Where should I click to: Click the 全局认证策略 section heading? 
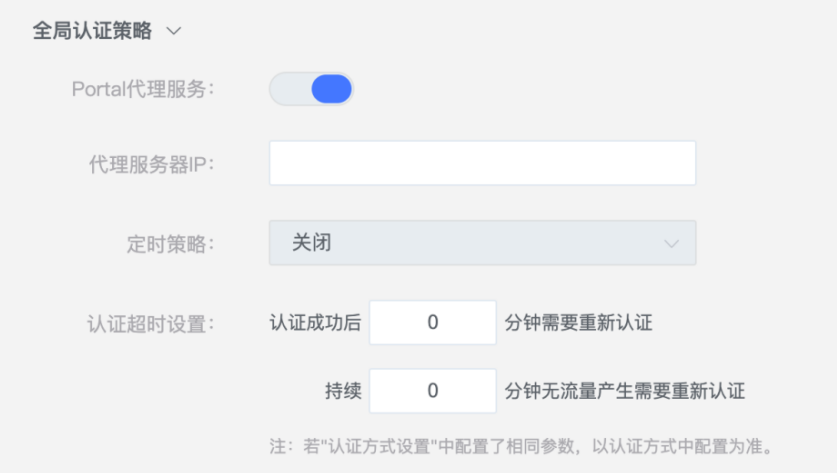pos(92,31)
